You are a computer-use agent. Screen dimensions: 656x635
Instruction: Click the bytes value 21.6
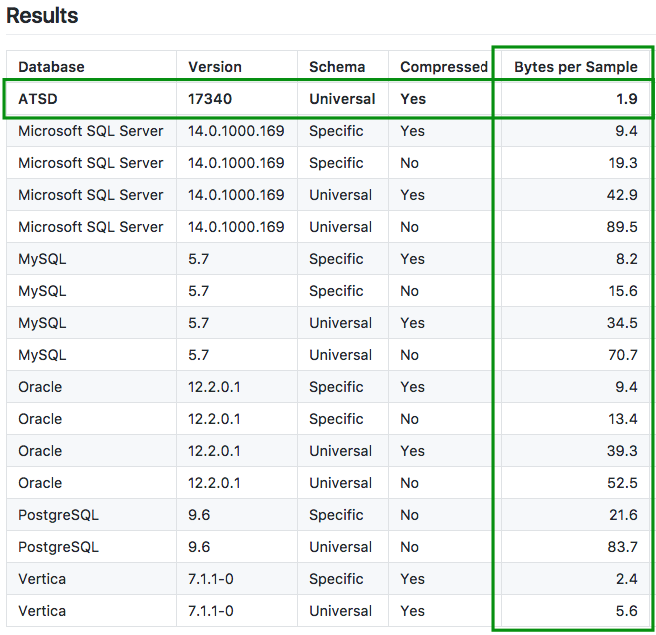pyautogui.click(x=623, y=515)
